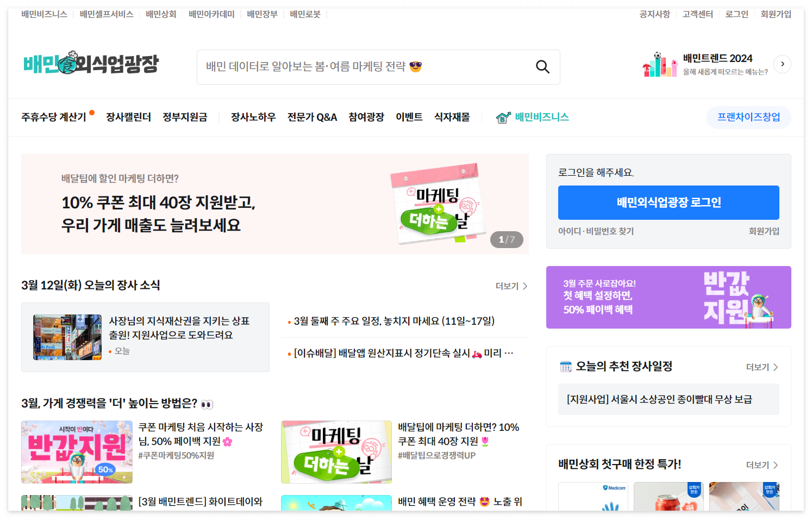The width and height of the screenshot is (812, 519).
Task: Open 아이디·비밀번호 찾기
Action: click(x=596, y=231)
